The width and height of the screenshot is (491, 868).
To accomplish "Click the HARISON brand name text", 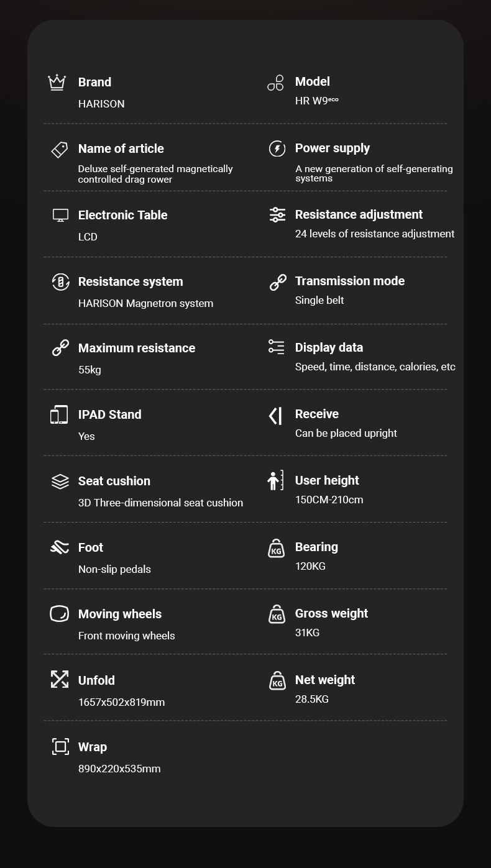I will coord(101,104).
